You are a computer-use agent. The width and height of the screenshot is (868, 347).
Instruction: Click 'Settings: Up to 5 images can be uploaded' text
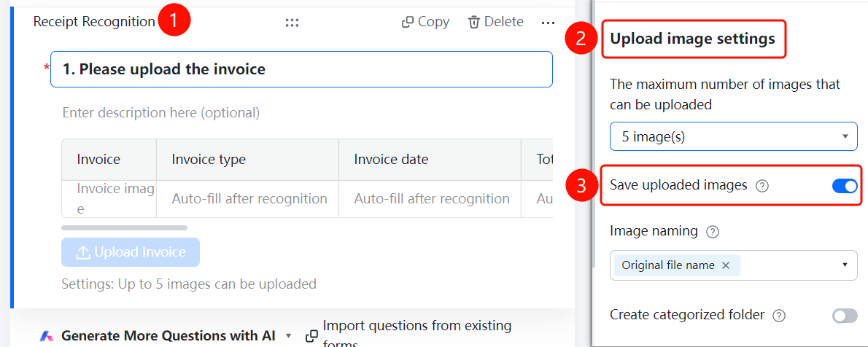[x=189, y=284]
